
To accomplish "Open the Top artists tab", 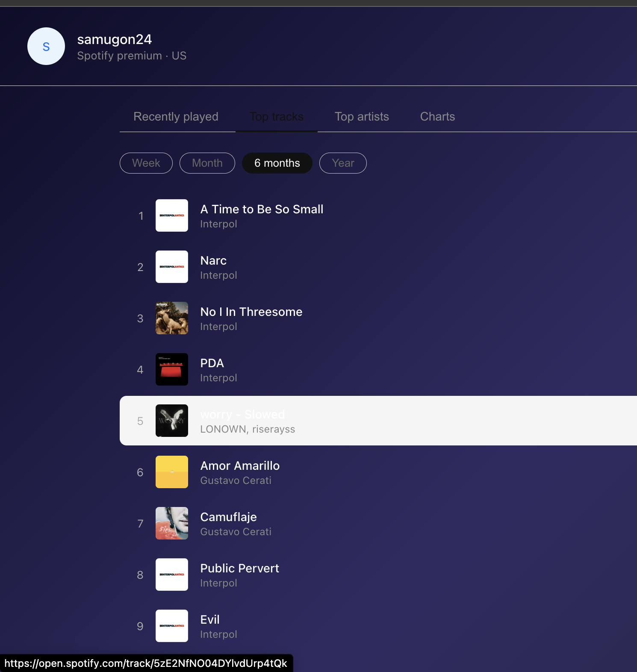I will [362, 117].
